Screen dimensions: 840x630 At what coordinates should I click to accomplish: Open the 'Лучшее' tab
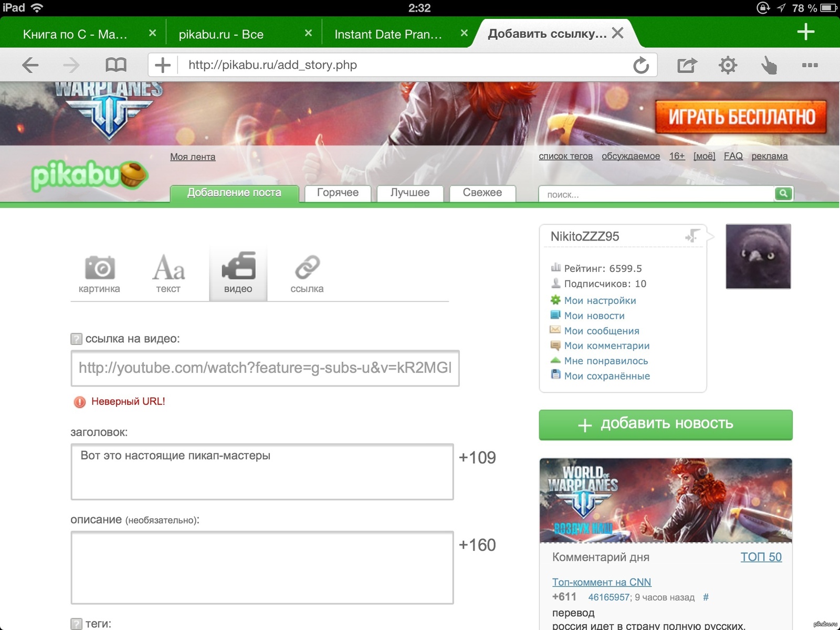point(410,193)
